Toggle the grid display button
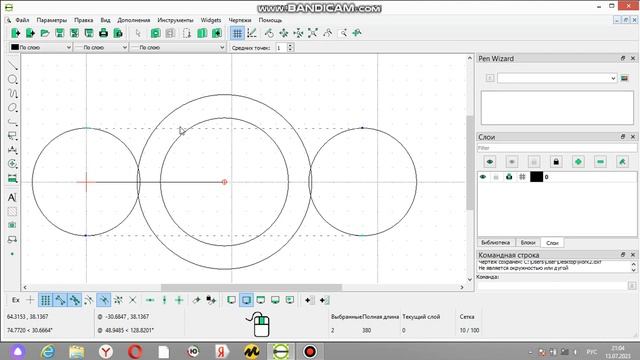This screenshot has width=640, height=360. (x=237, y=33)
